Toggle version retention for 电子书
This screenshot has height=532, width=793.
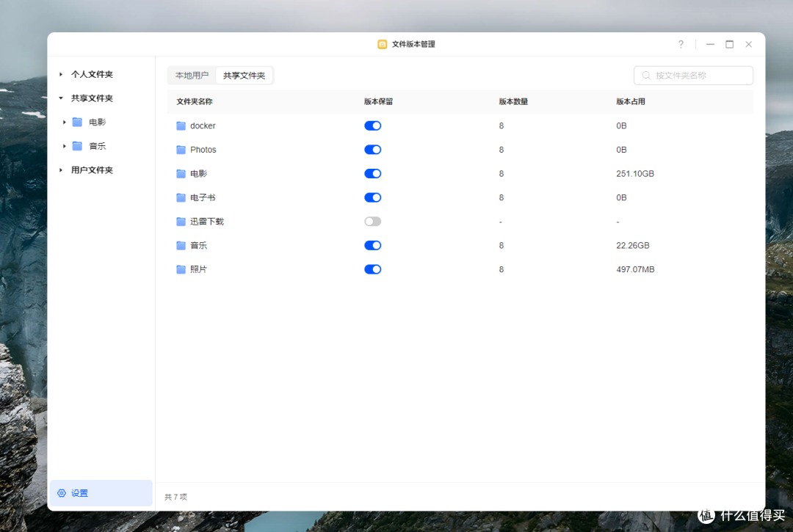click(x=373, y=197)
